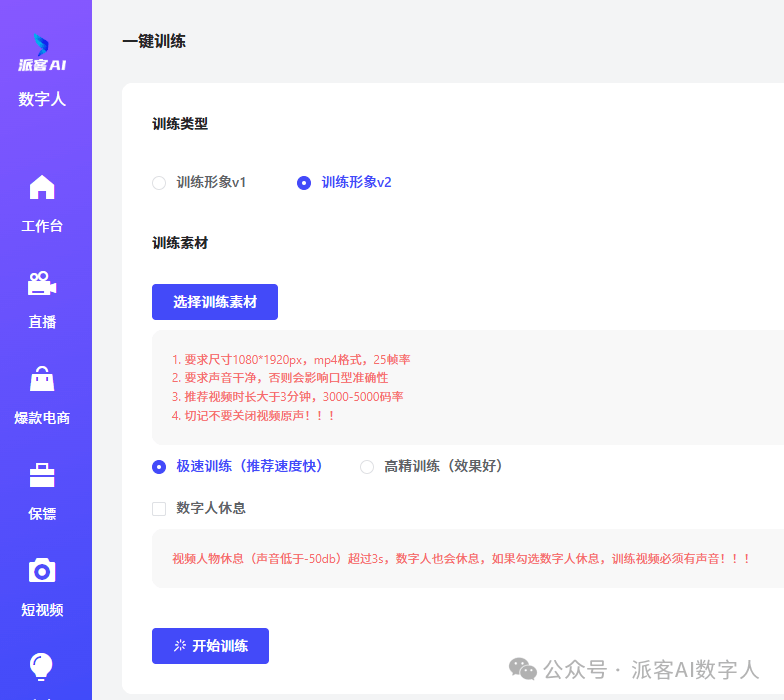This screenshot has height=700, width=784.
Task: Click the 派客AI logo
Action: [42, 53]
